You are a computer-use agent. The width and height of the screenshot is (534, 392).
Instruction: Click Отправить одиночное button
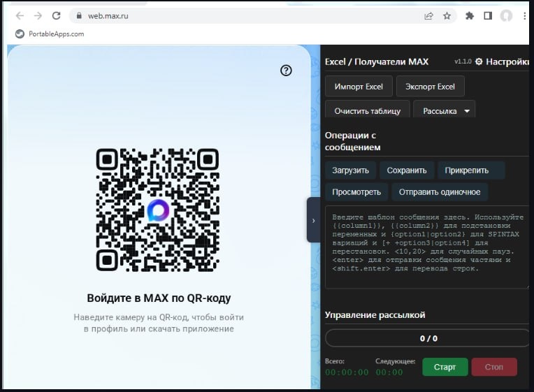pos(440,192)
